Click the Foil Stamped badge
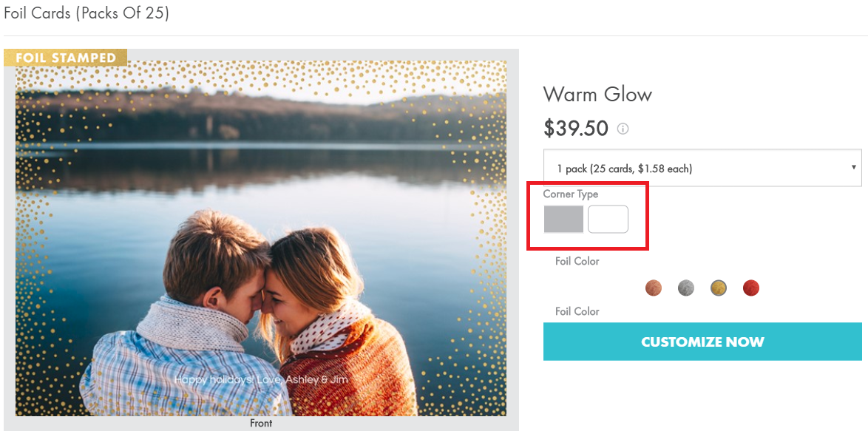This screenshot has height=431, width=868. click(66, 58)
